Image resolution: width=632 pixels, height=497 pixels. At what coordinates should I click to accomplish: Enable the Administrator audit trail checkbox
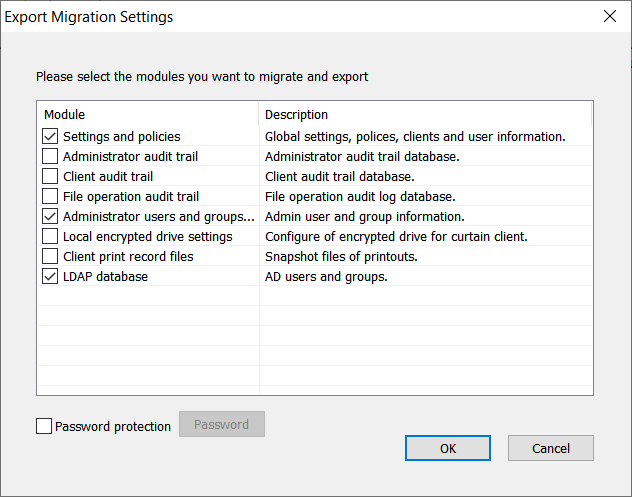50,156
